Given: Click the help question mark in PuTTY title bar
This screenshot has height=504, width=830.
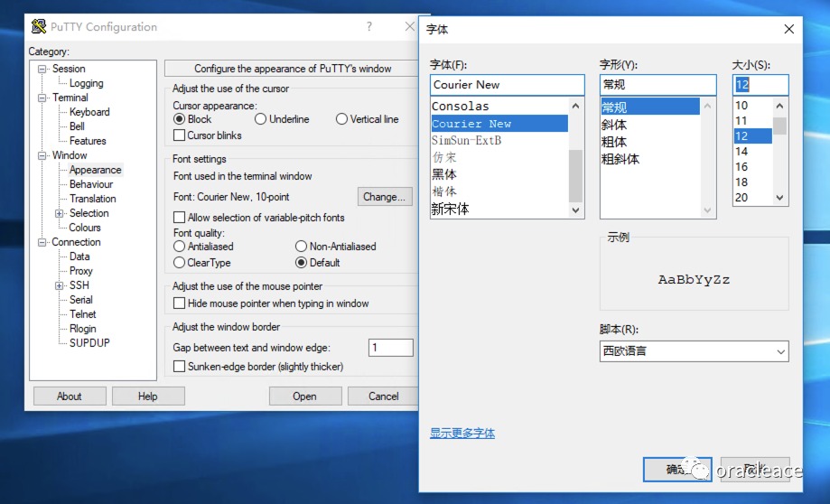Looking at the screenshot, I should point(369,26).
